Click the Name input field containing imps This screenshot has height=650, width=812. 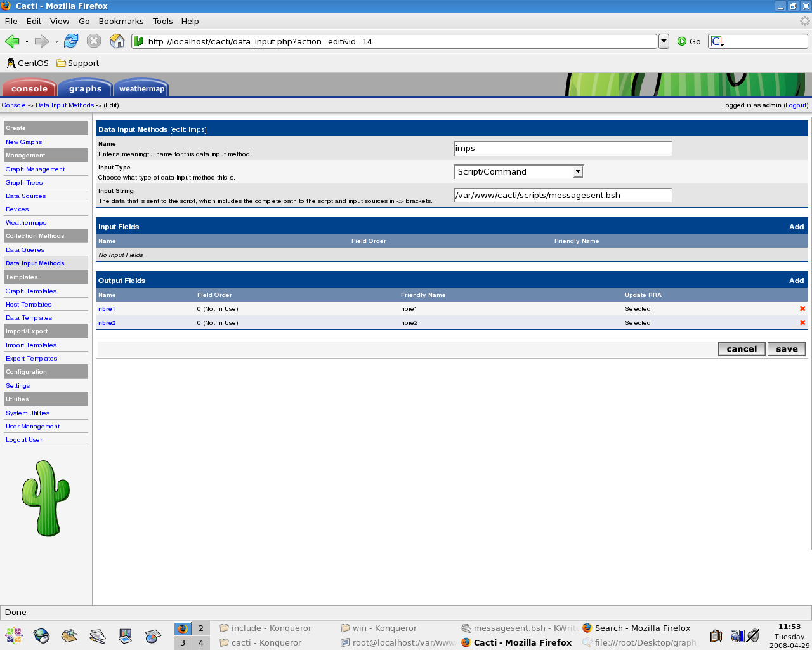(563, 149)
